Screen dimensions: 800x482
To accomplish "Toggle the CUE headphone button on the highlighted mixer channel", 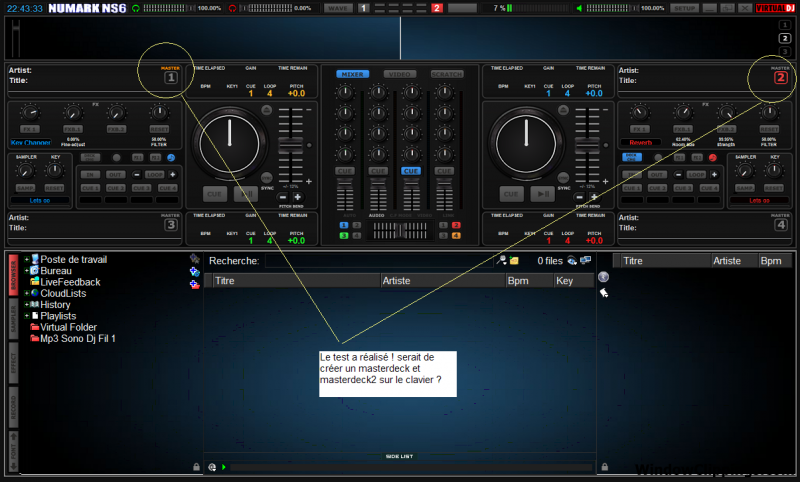I will [411, 171].
